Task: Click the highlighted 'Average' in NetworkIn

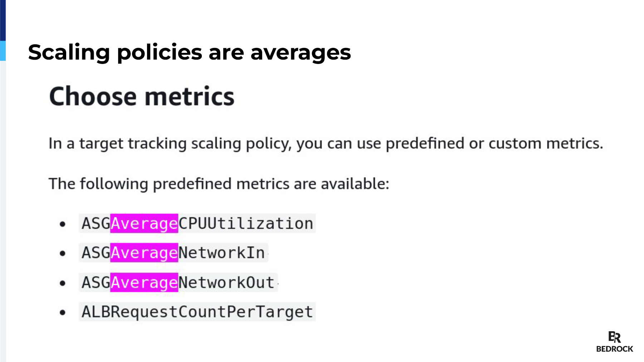Action: tap(144, 253)
